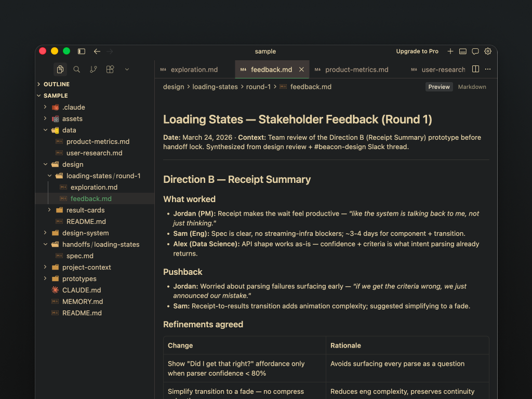Image resolution: width=532 pixels, height=399 pixels.
Task: Open the root README.md file
Action: [x=95, y=313]
